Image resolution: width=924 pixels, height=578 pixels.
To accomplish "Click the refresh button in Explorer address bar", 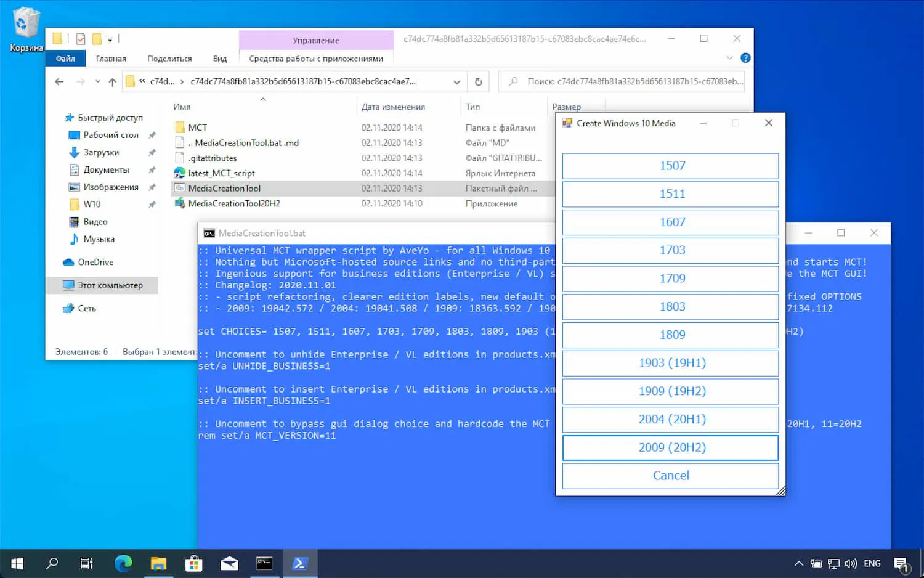I will pyautogui.click(x=478, y=82).
